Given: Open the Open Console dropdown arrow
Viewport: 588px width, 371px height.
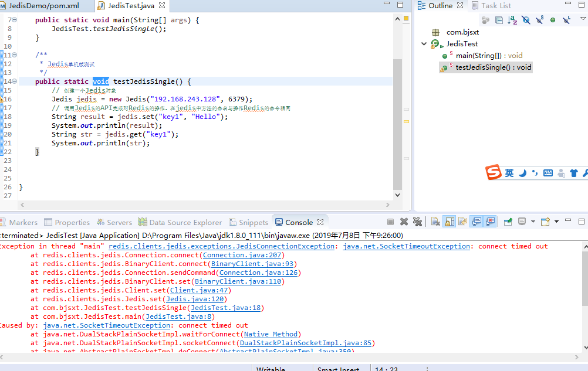Looking at the screenshot, I should pos(556,222).
